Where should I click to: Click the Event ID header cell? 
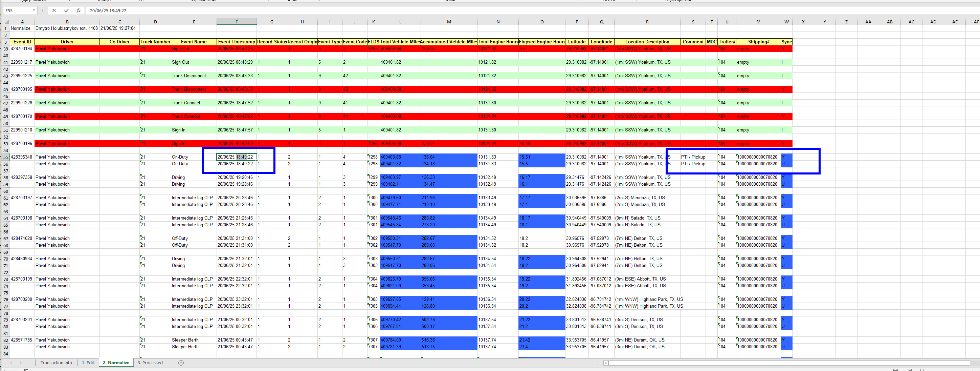click(22, 42)
